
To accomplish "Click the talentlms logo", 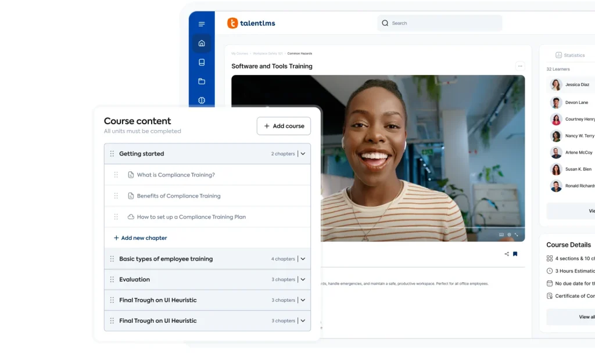I will 251,23.
